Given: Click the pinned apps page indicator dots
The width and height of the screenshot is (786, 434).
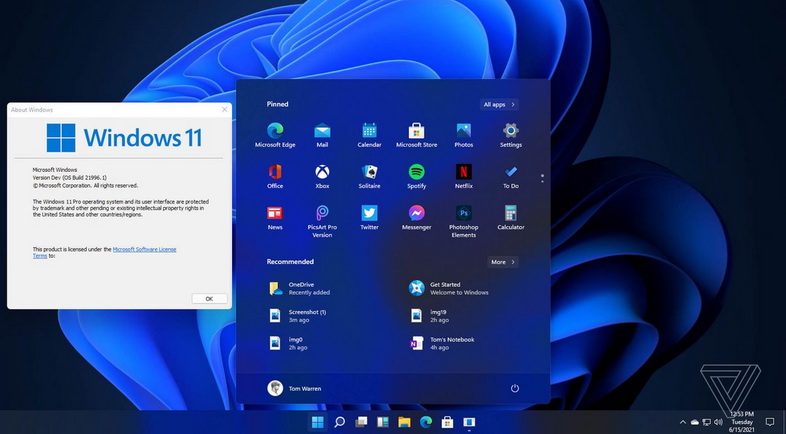Looking at the screenshot, I should pos(543,178).
